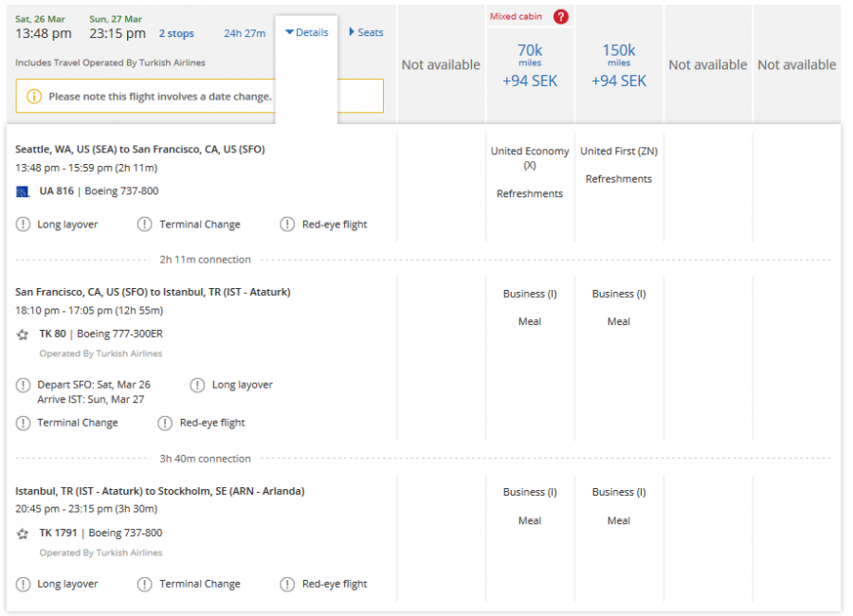Select the 150k miles +94 SEK fare
The width and height of the screenshot is (853, 616).
pos(619,65)
